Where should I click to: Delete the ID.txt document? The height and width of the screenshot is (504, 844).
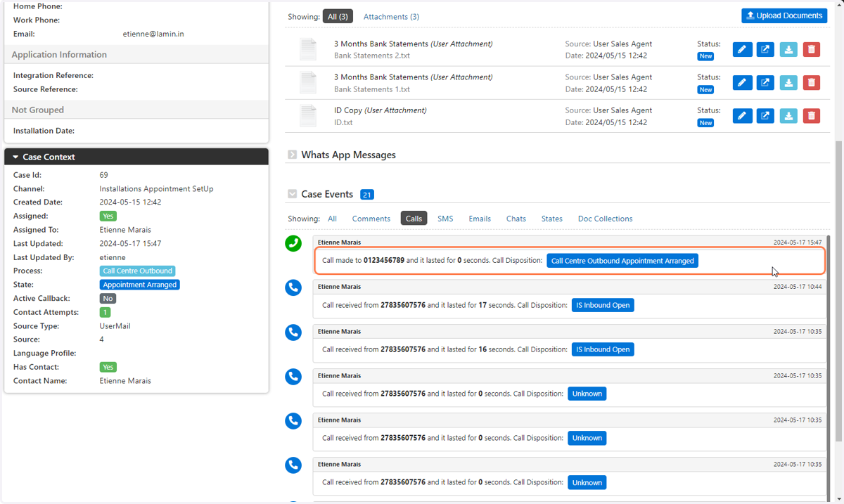click(812, 115)
